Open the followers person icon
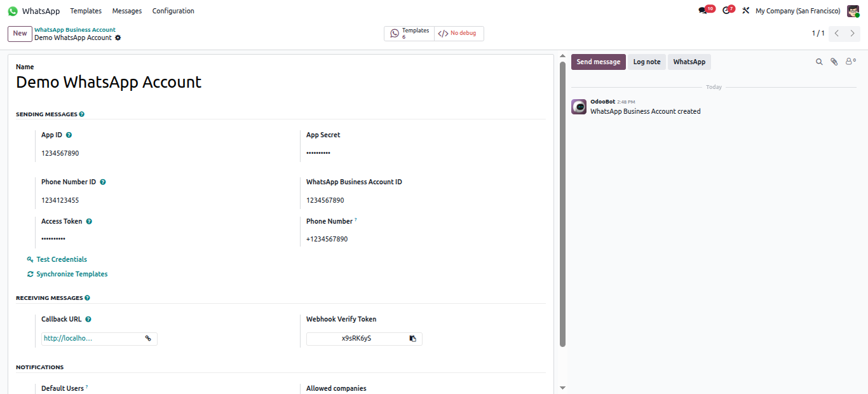Viewport: 868px width, 394px height. [x=850, y=62]
